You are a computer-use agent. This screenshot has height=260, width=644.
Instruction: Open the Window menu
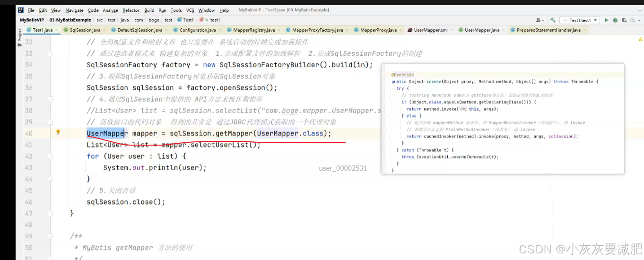(206, 10)
